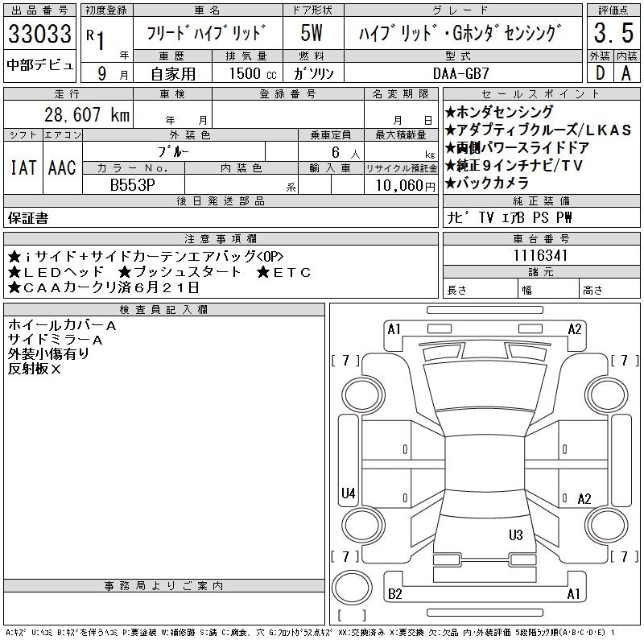This screenshot has width=644, height=644.
Task: Click the inspector remark ホイールカバーA
Action: (62, 325)
